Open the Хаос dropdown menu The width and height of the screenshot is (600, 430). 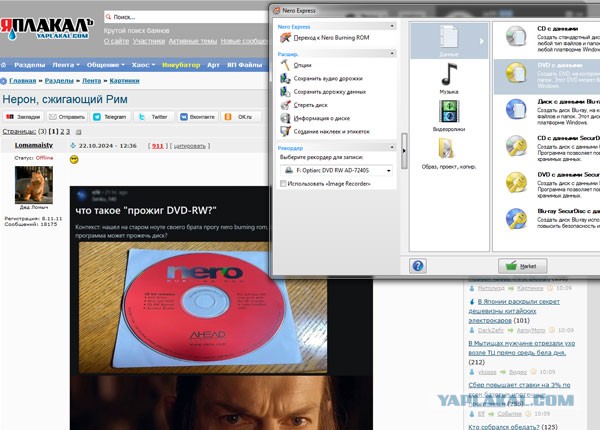(x=143, y=65)
